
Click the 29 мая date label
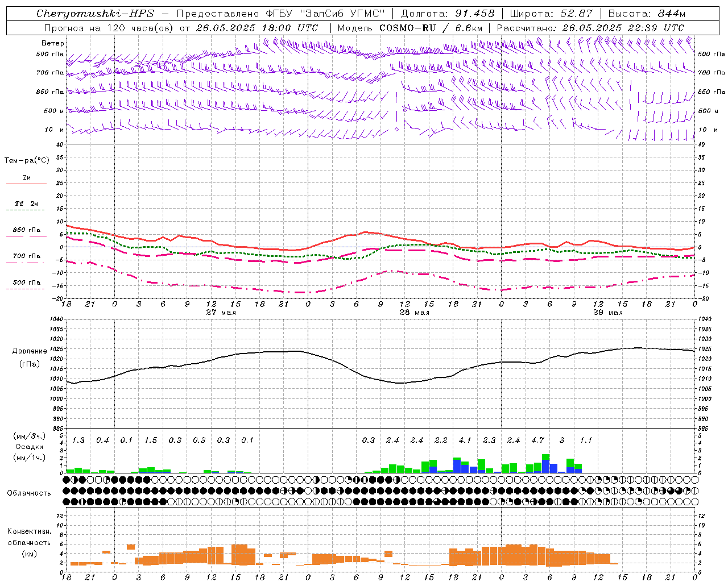pos(607,313)
